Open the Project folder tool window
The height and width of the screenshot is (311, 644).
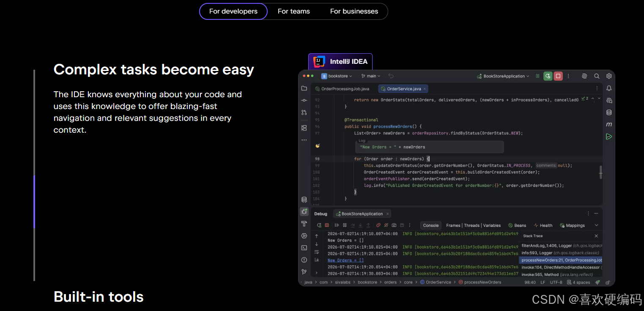click(x=304, y=88)
